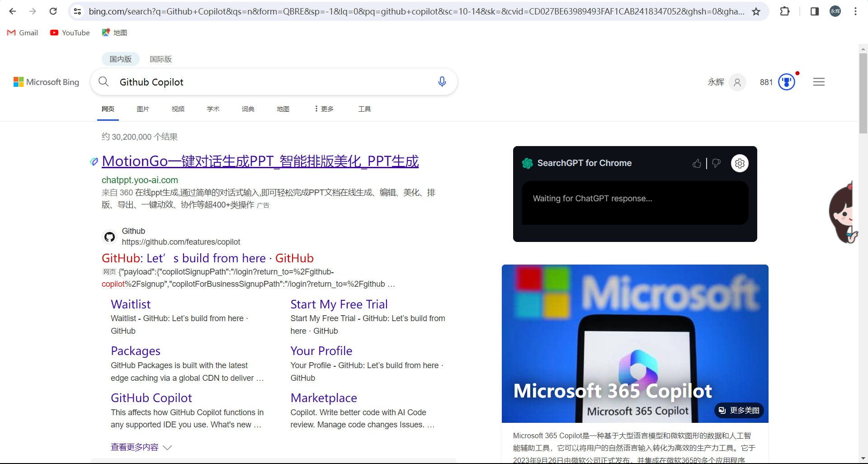The height and width of the screenshot is (464, 868).
Task: Click 更多美图 button
Action: (739, 410)
